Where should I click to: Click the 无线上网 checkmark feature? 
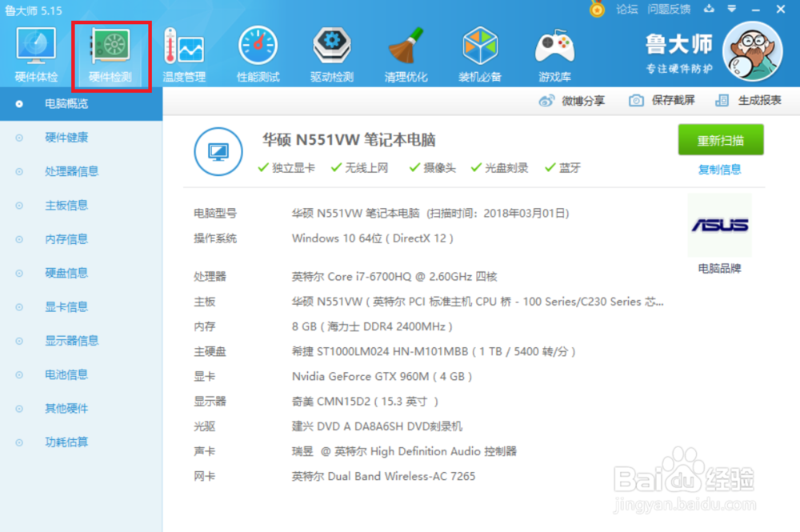(359, 168)
